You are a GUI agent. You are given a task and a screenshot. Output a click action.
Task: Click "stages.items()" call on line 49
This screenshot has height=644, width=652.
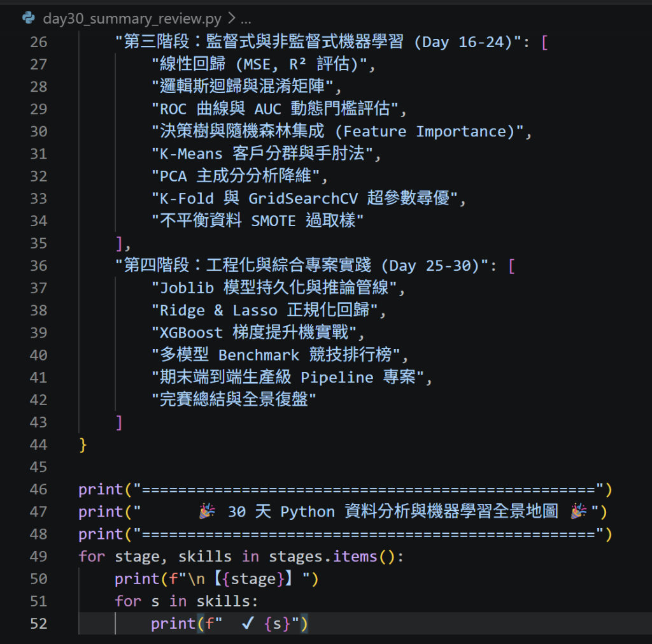click(x=331, y=557)
